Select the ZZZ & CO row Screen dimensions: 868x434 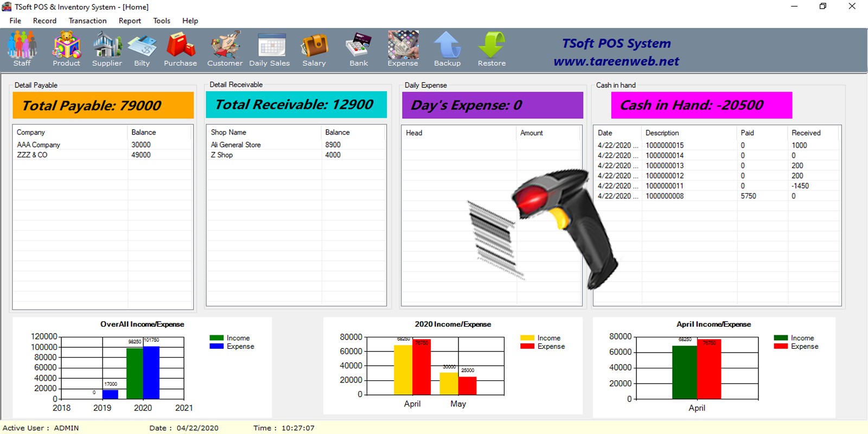click(x=103, y=155)
